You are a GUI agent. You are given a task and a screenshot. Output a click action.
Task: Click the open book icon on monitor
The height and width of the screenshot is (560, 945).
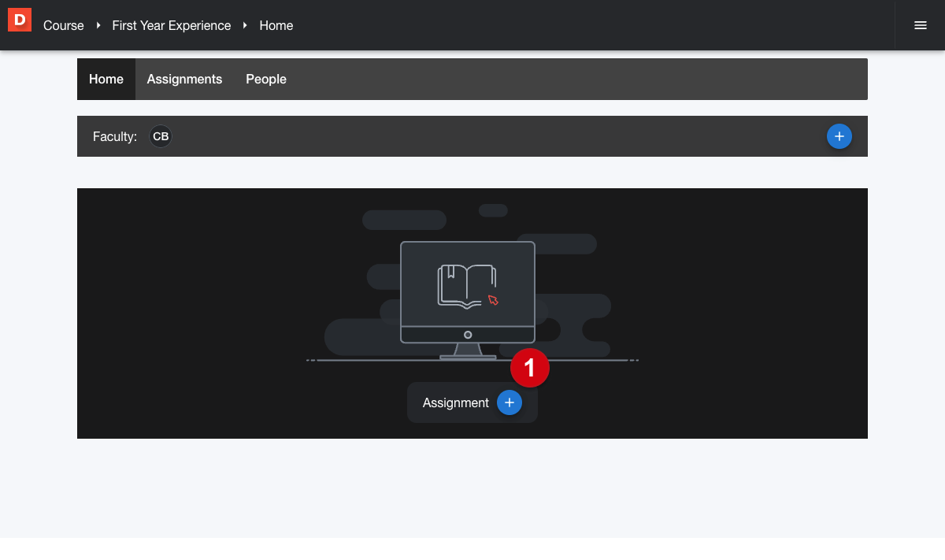point(465,285)
